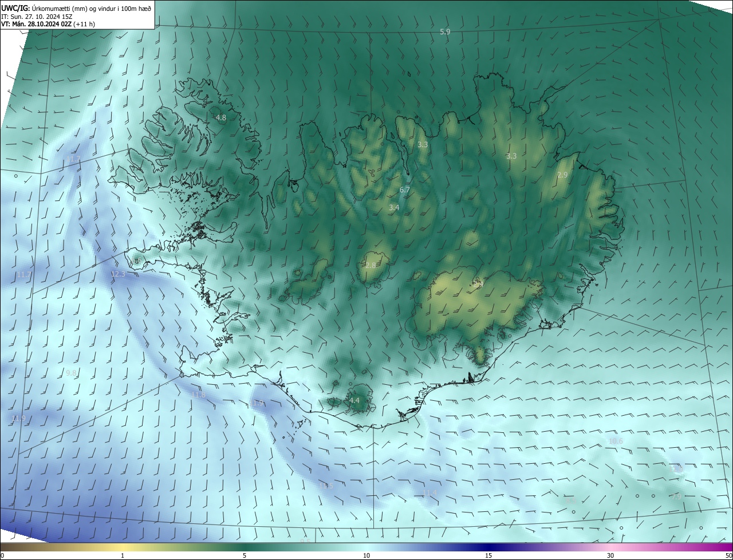Viewport: 733px width, 560px height.
Task: Click the legend tick label "30"
Action: click(x=610, y=555)
